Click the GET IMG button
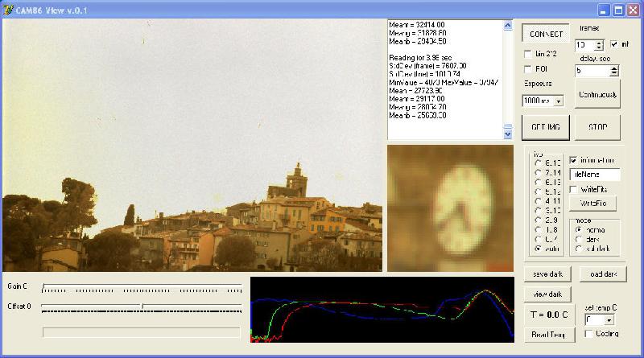 [x=546, y=127]
